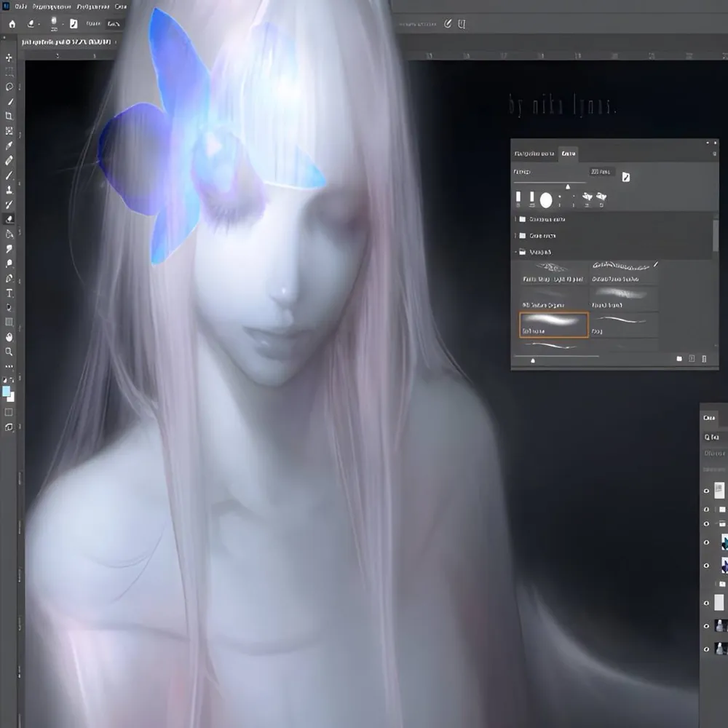Select the Move tool in the toolbar
This screenshot has width=728, height=728.
(x=9, y=58)
